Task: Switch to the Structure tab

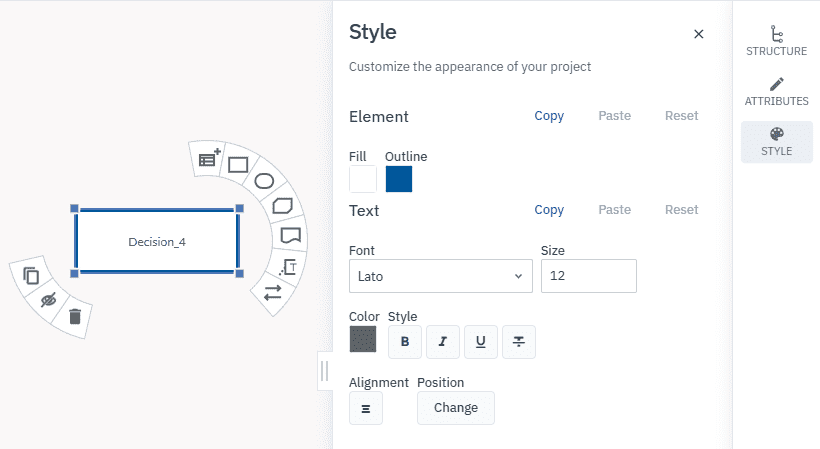Action: point(776,41)
